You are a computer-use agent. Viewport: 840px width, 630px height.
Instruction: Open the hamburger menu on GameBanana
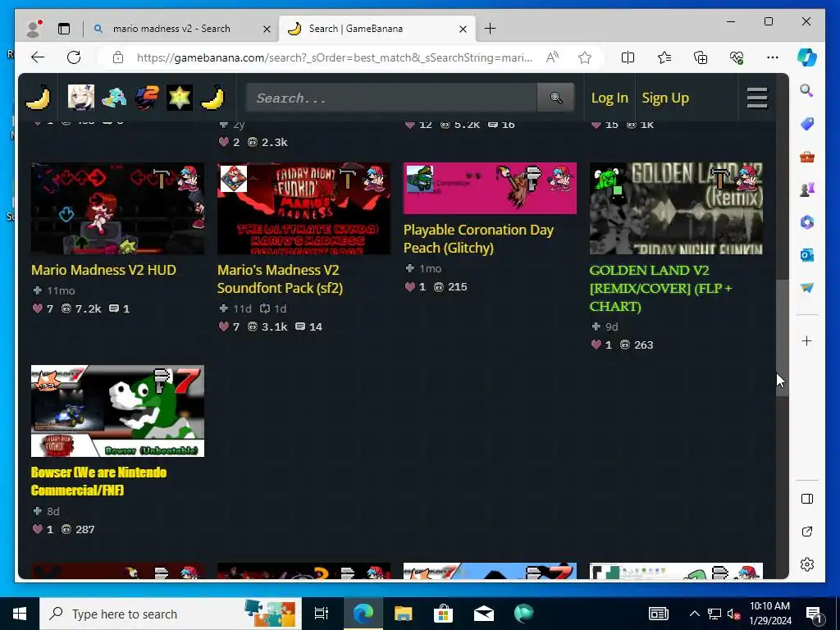point(757,98)
